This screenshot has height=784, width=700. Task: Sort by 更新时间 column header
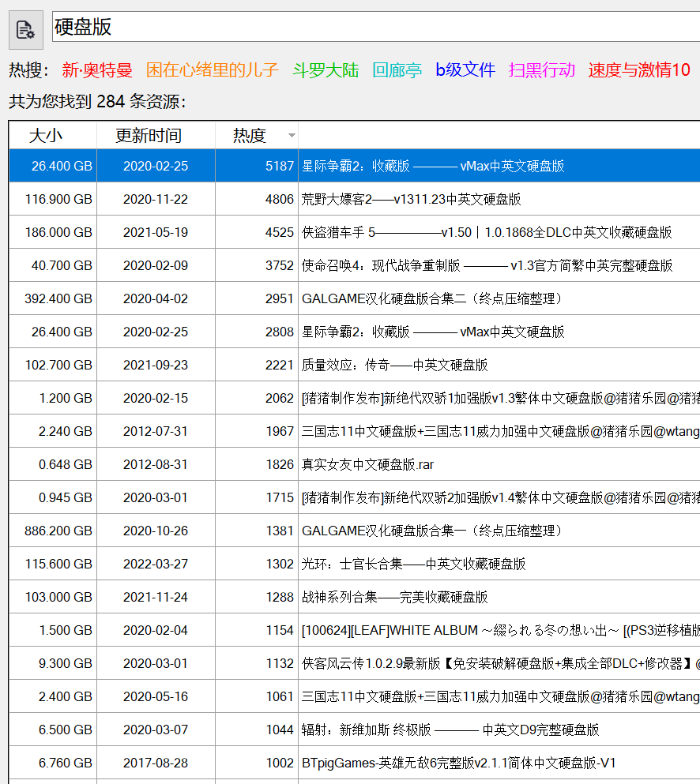(156, 136)
